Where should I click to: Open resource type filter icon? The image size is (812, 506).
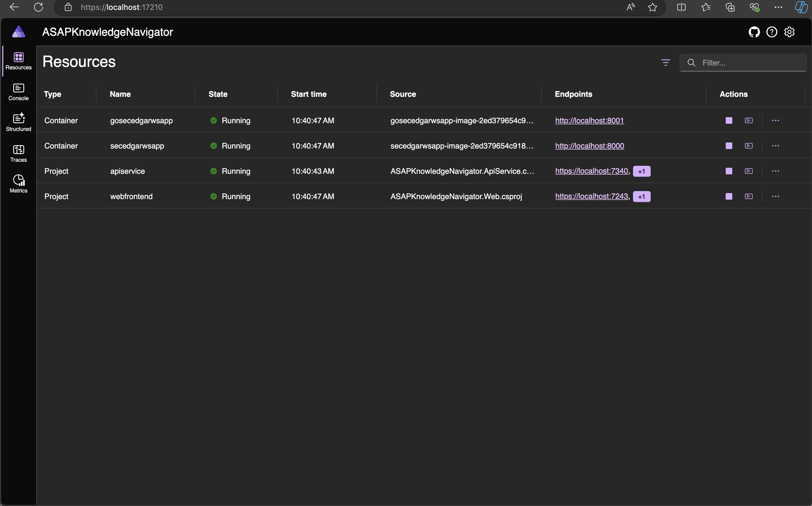(665, 63)
